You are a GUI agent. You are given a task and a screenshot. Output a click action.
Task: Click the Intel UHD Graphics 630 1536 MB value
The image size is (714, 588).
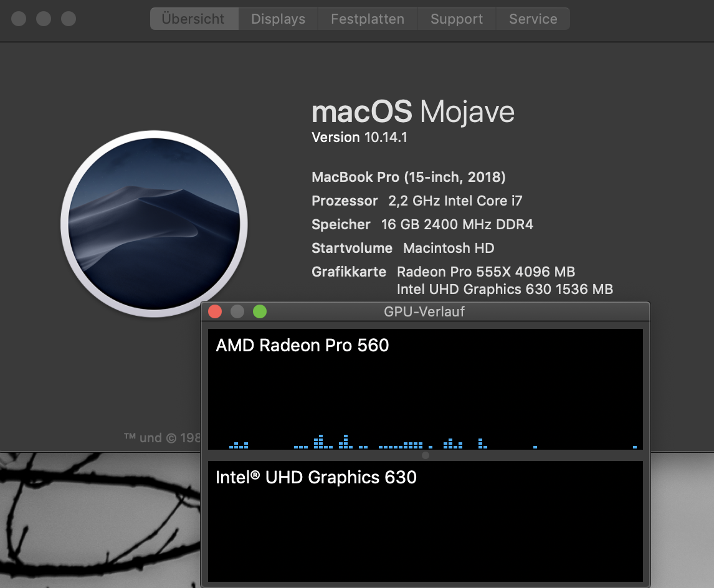coord(505,289)
